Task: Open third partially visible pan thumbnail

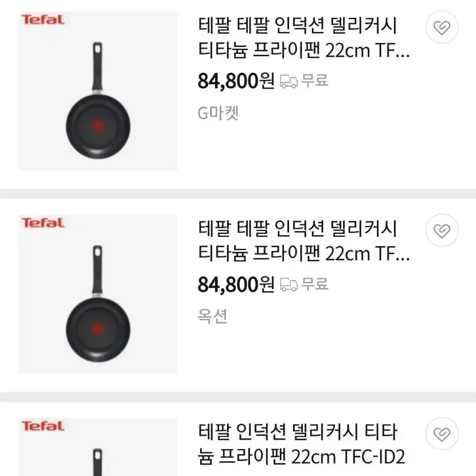Action: coord(98,447)
